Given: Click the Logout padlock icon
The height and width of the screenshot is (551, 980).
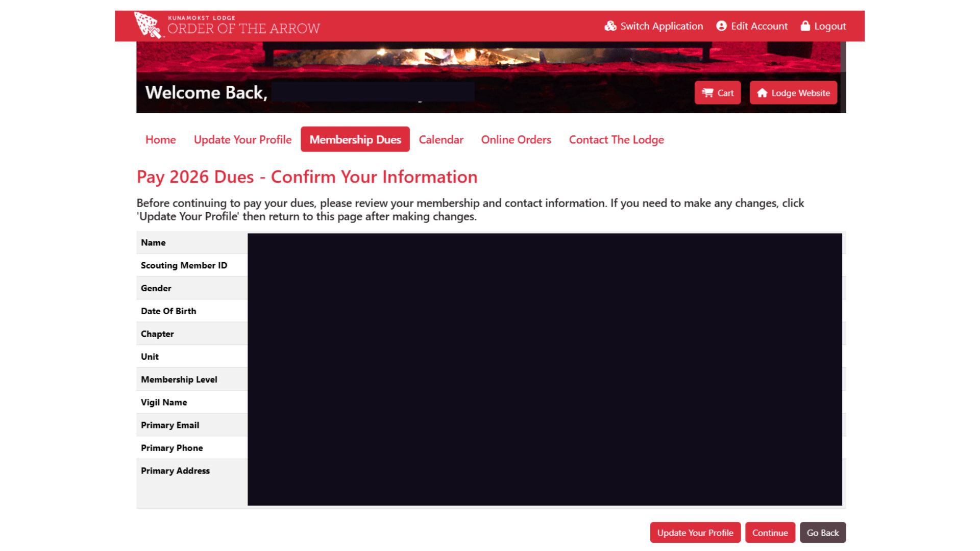Looking at the screenshot, I should coord(805,26).
